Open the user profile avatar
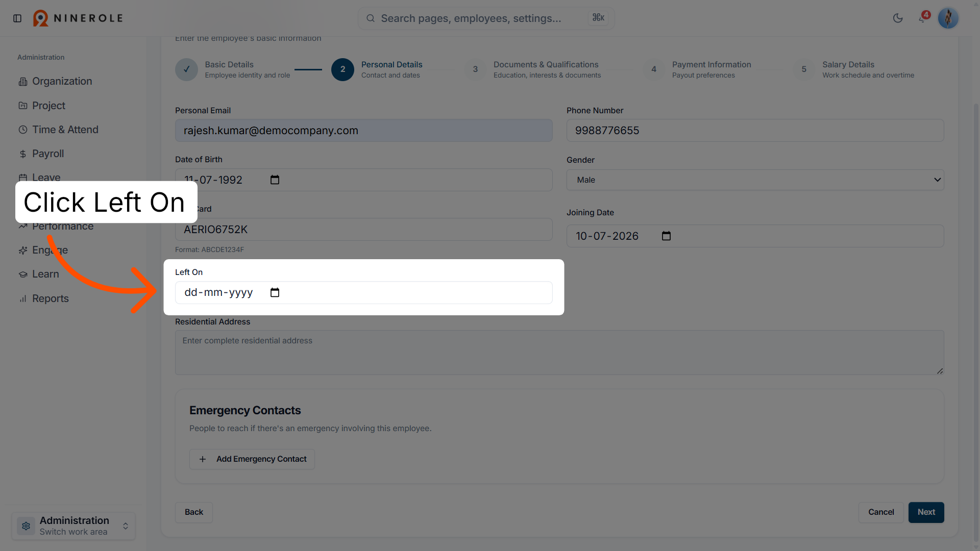 [948, 18]
